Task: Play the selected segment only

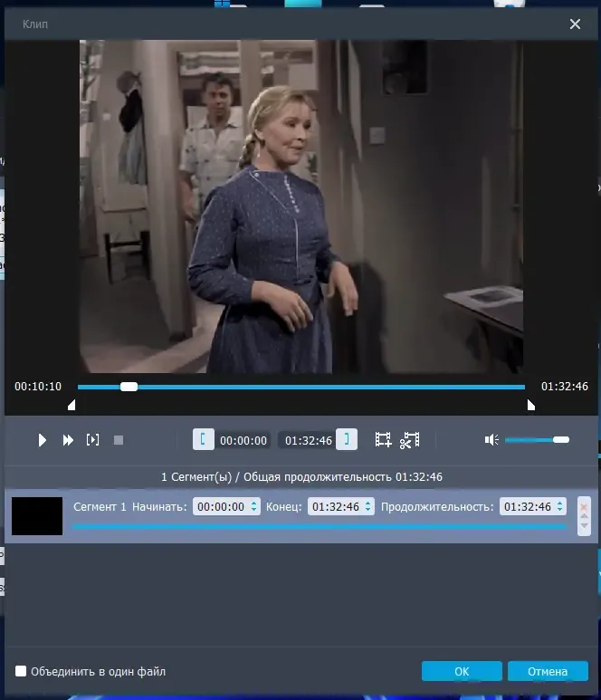Action: [92, 440]
